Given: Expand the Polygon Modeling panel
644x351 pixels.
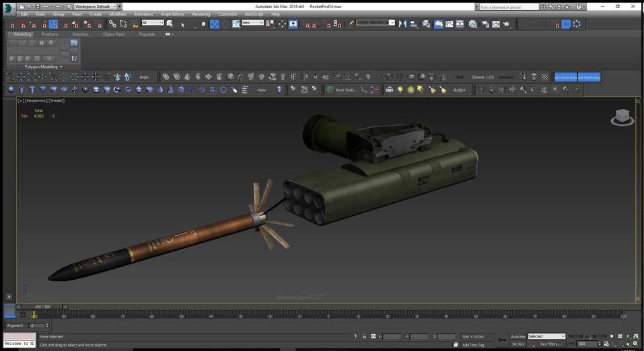Looking at the screenshot, I should pos(43,67).
